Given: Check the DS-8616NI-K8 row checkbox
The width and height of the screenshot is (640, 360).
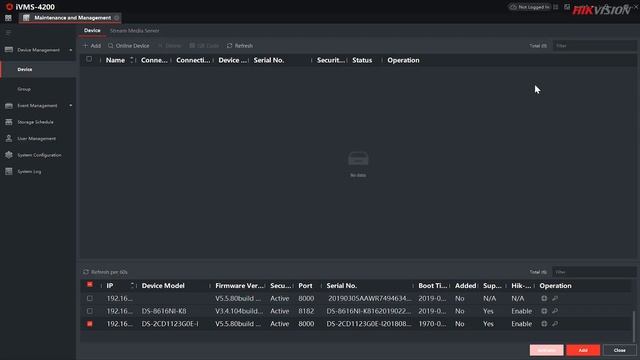Looking at the screenshot, I should [x=90, y=311].
